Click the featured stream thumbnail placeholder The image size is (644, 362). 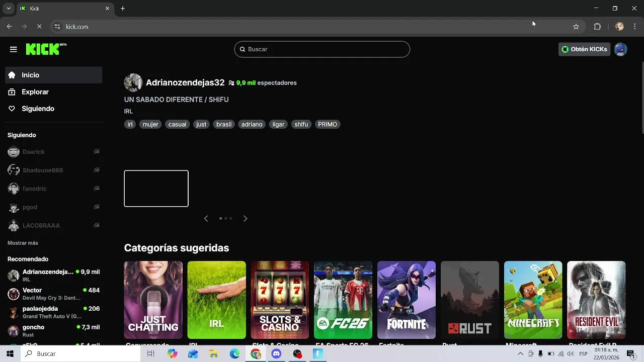156,189
